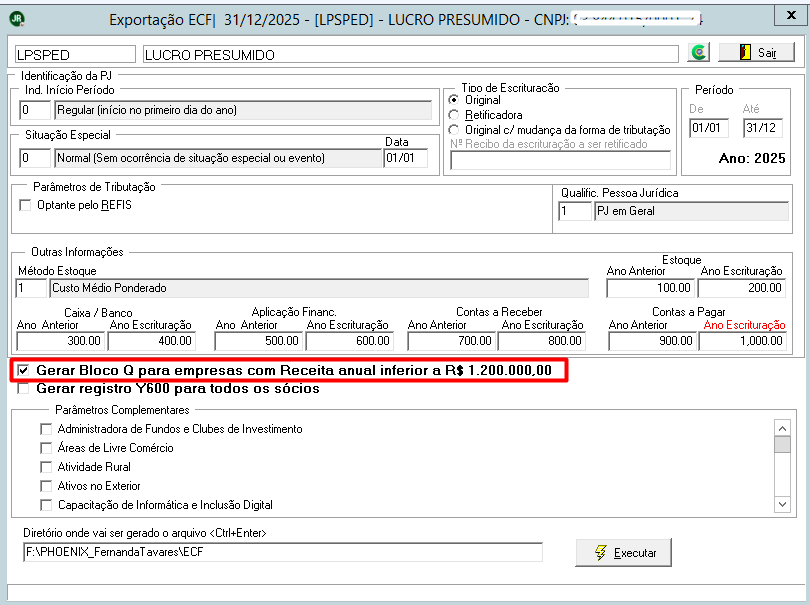Click Caixa / Banco Ano Escrituração value 400.00
Screen dimensions: 810x605
click(x=151, y=341)
